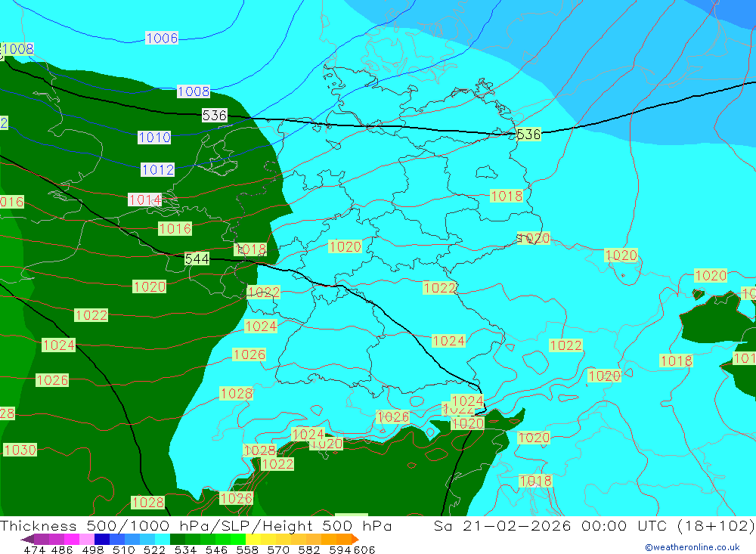This screenshot has width=756, height=554.
Task: Click the blue 1012 isobar label
Action: [x=158, y=170]
